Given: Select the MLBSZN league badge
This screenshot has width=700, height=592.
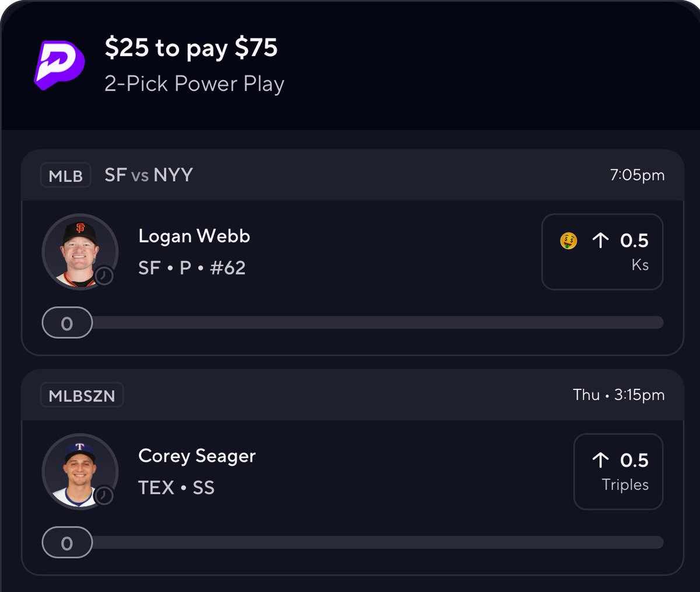Looking at the screenshot, I should click(82, 395).
